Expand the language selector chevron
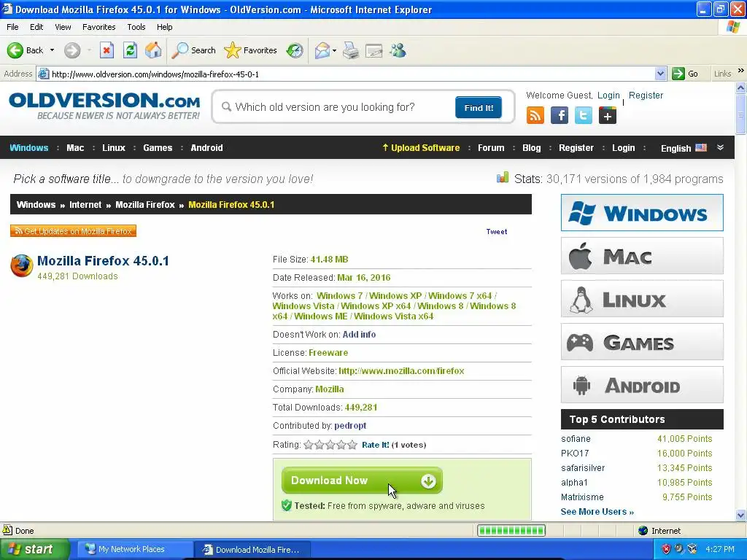This screenshot has width=747, height=560. coord(720,147)
